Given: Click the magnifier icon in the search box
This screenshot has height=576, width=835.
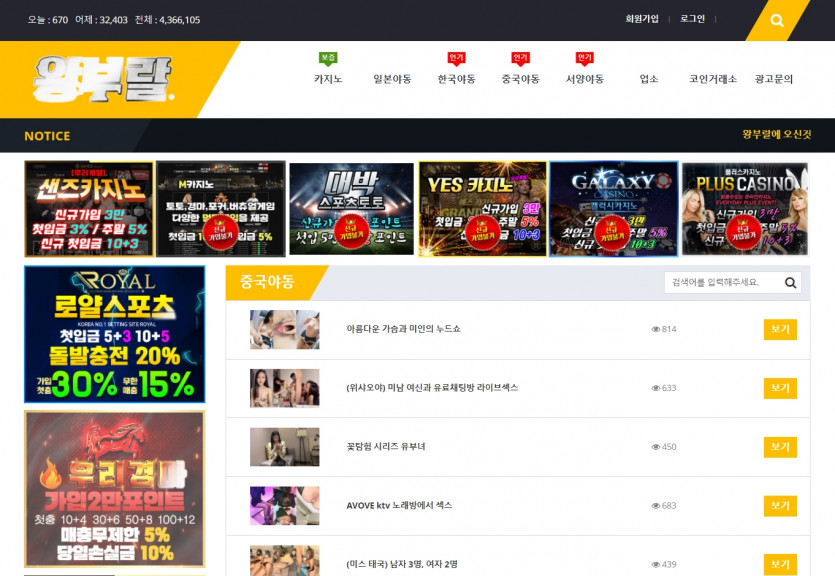Looking at the screenshot, I should 789,283.
